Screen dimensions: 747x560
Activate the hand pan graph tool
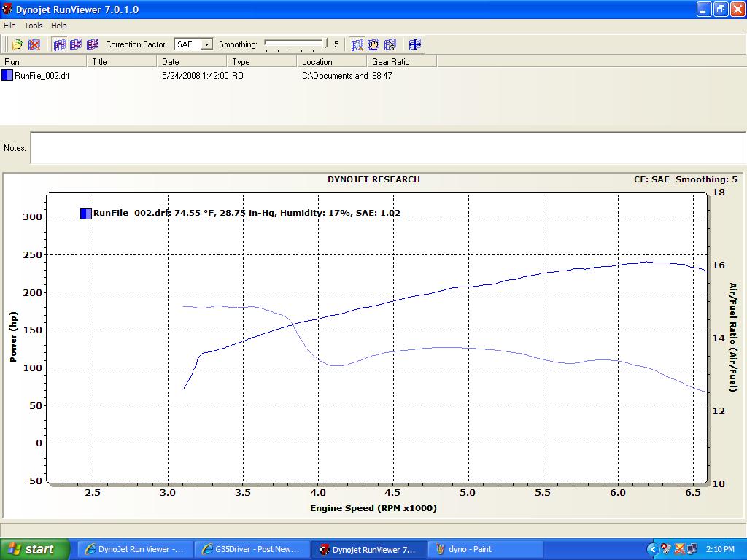[373, 44]
